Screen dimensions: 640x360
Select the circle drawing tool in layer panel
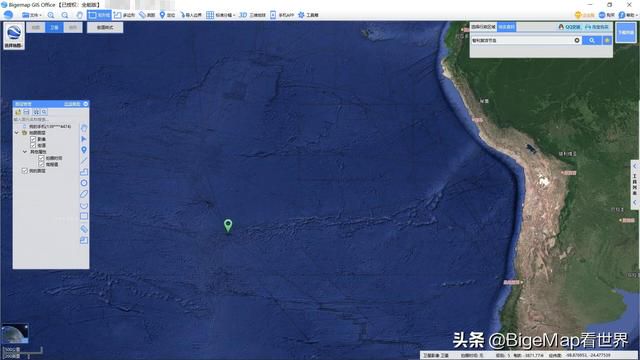click(84, 183)
